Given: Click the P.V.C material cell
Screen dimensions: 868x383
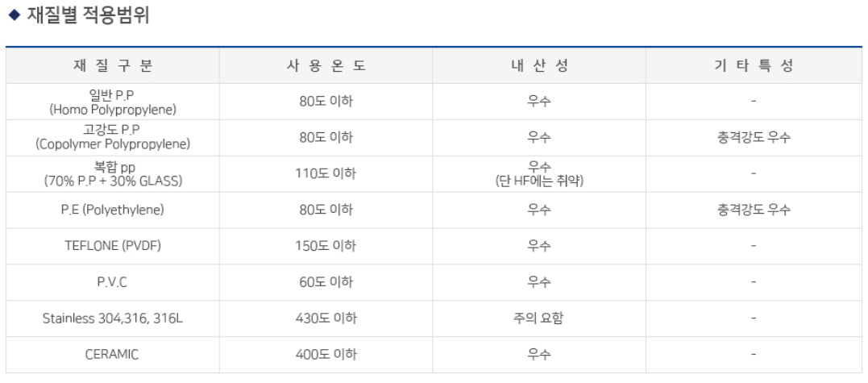Looking at the screenshot, I should tap(113, 282).
